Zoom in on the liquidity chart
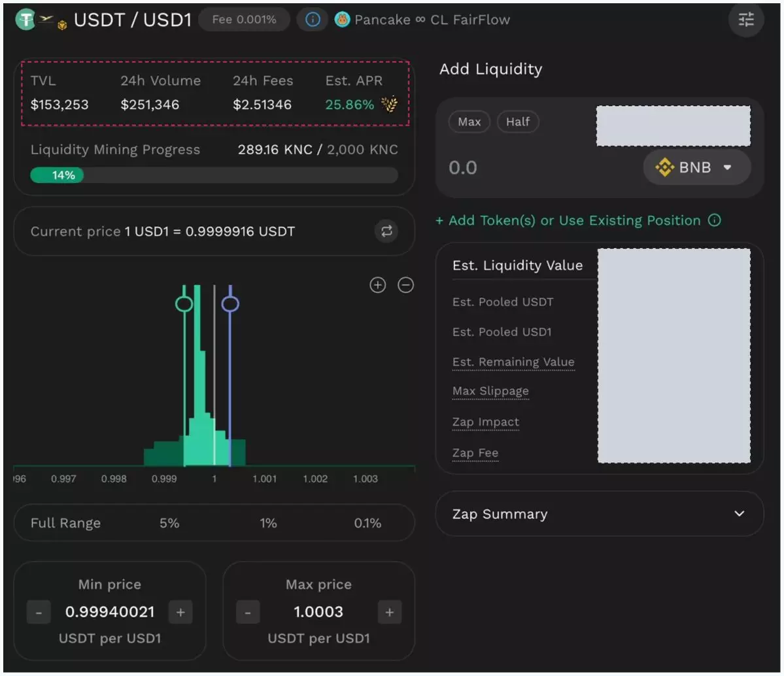This screenshot has height=676, width=784. [x=378, y=285]
